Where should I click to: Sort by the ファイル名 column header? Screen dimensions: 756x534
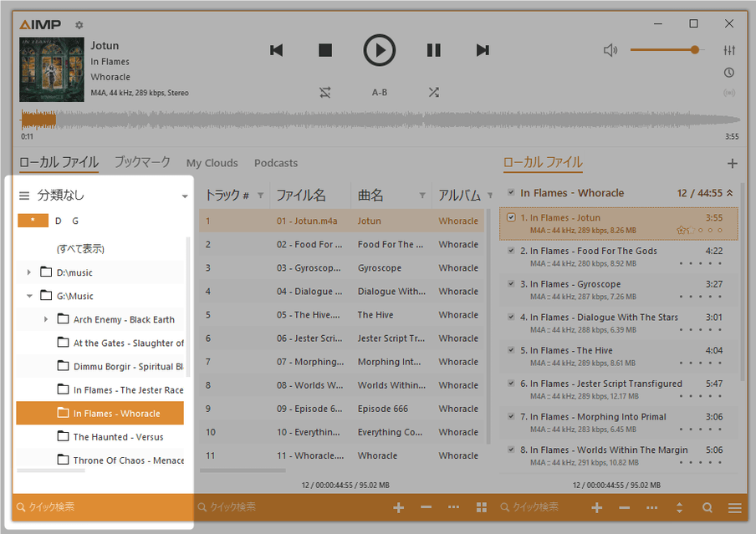pos(301,196)
